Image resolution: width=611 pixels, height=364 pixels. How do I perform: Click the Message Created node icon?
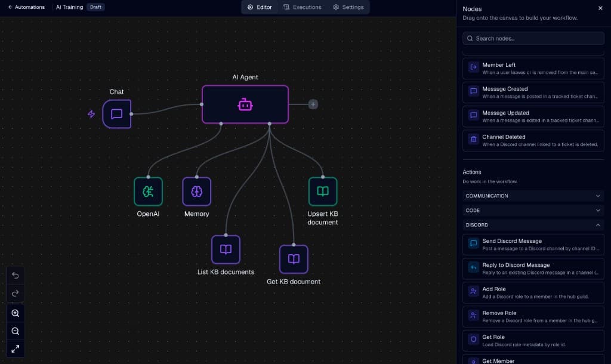[x=473, y=91]
